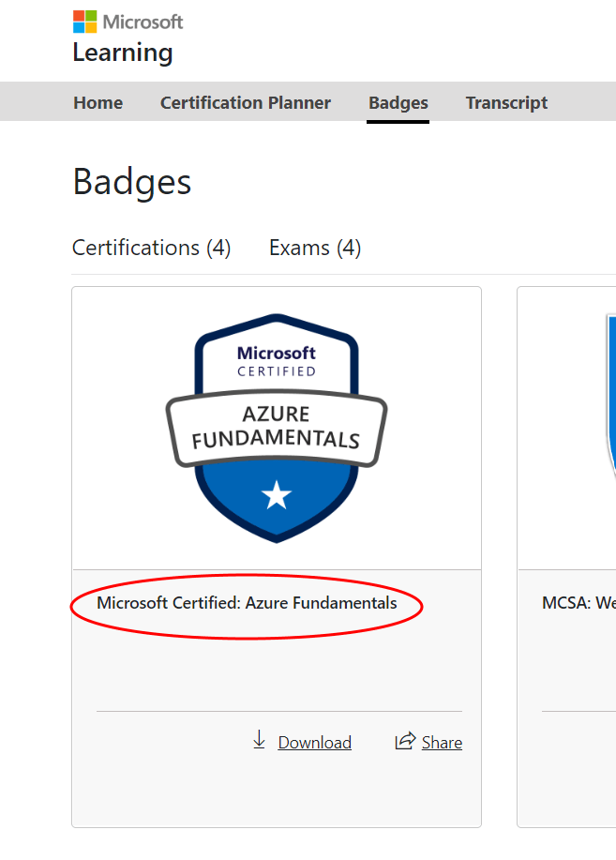Click the download arrow icon
The image size is (616, 860).
(259, 740)
